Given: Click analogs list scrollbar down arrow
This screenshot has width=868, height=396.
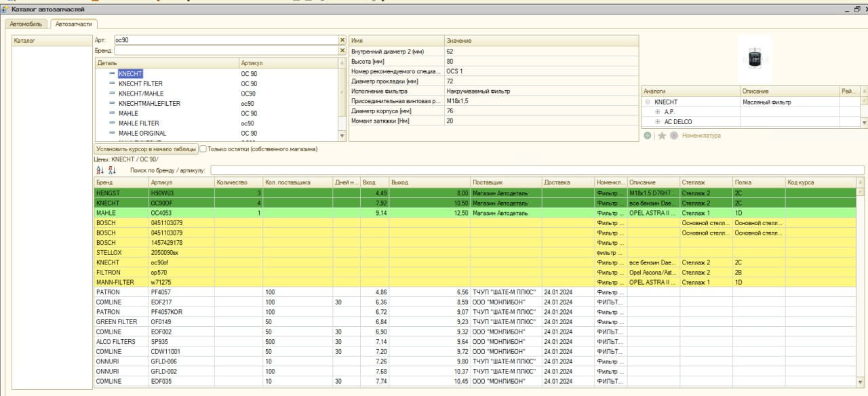Looking at the screenshot, I should click(x=864, y=123).
